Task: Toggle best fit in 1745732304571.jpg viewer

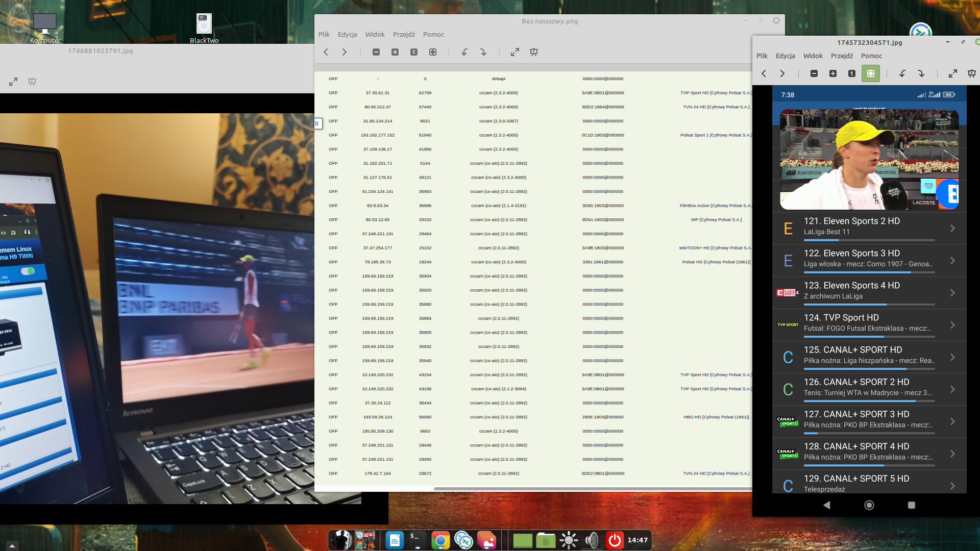Action: (x=870, y=73)
